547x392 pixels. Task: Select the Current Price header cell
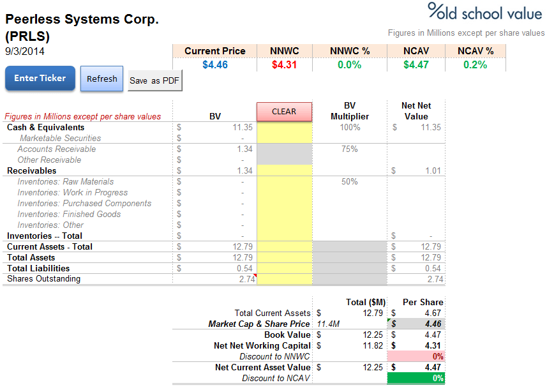(215, 51)
